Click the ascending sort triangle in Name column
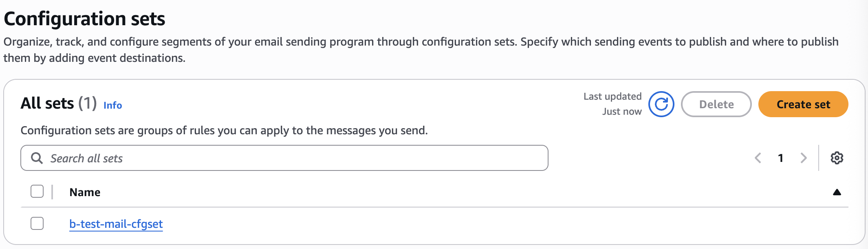This screenshot has height=249, width=868. [x=837, y=192]
